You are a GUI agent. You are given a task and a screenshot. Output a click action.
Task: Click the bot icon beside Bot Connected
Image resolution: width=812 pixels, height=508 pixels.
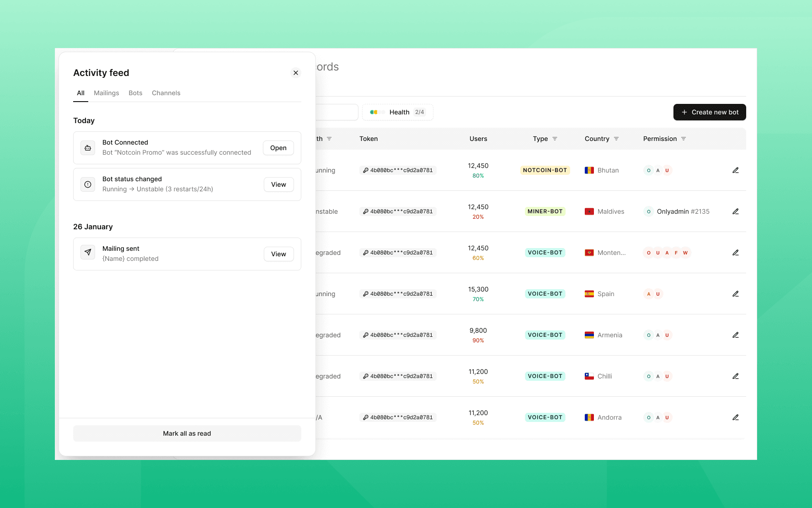pos(88,148)
